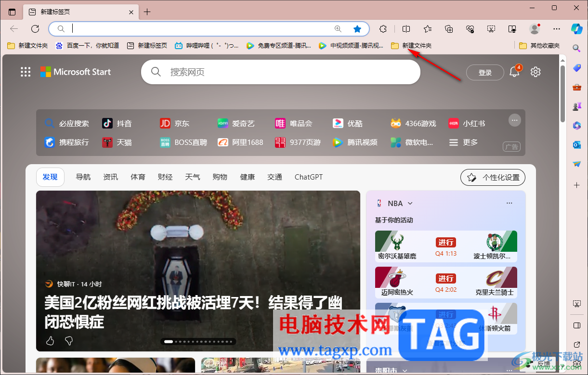Click the blue favorite star in address bar

coord(357,29)
